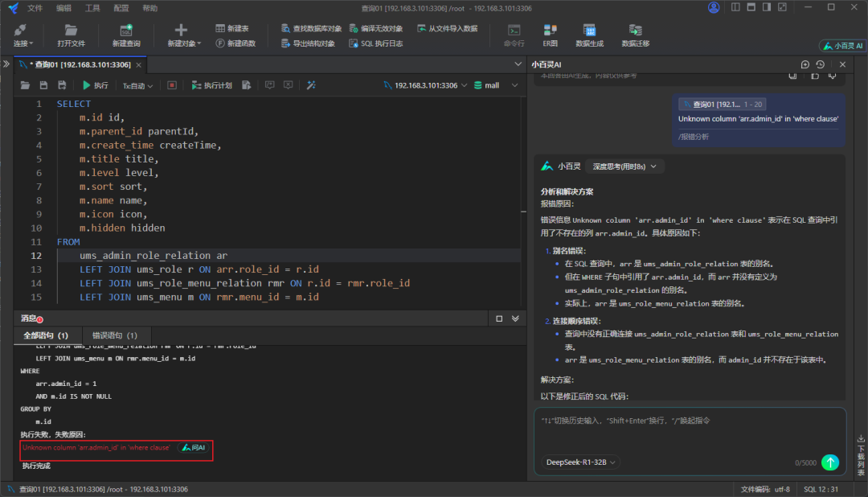The height and width of the screenshot is (497, 868).
Task: Expand the DeepSeek-R1-32B model selector
Action: click(x=582, y=462)
